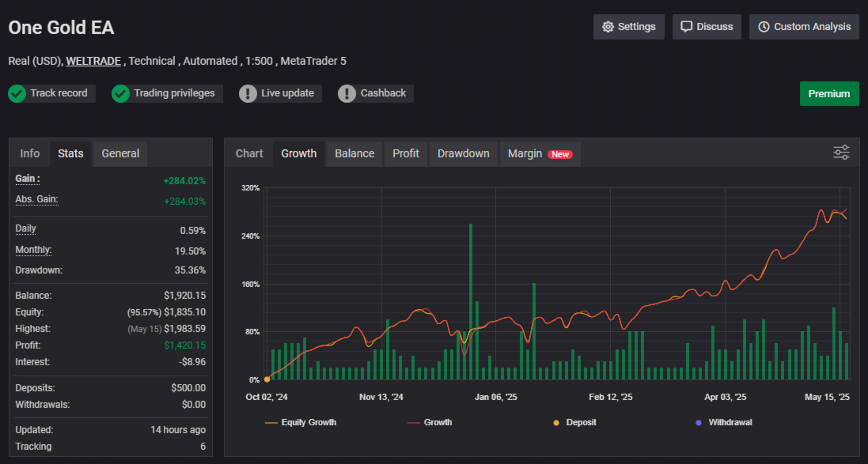The width and height of the screenshot is (868, 464).
Task: Click the Trading privileges green checkmark icon
Action: pyautogui.click(x=120, y=93)
